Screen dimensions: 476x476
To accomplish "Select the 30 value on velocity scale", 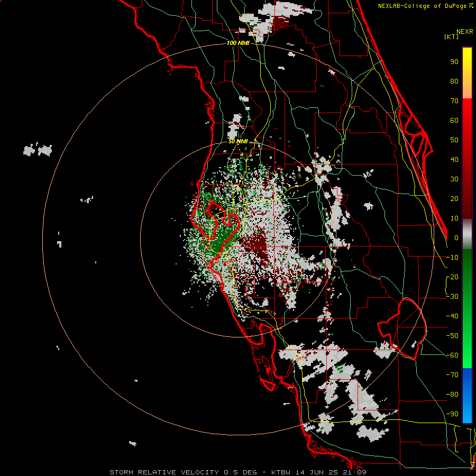I will [x=454, y=179].
